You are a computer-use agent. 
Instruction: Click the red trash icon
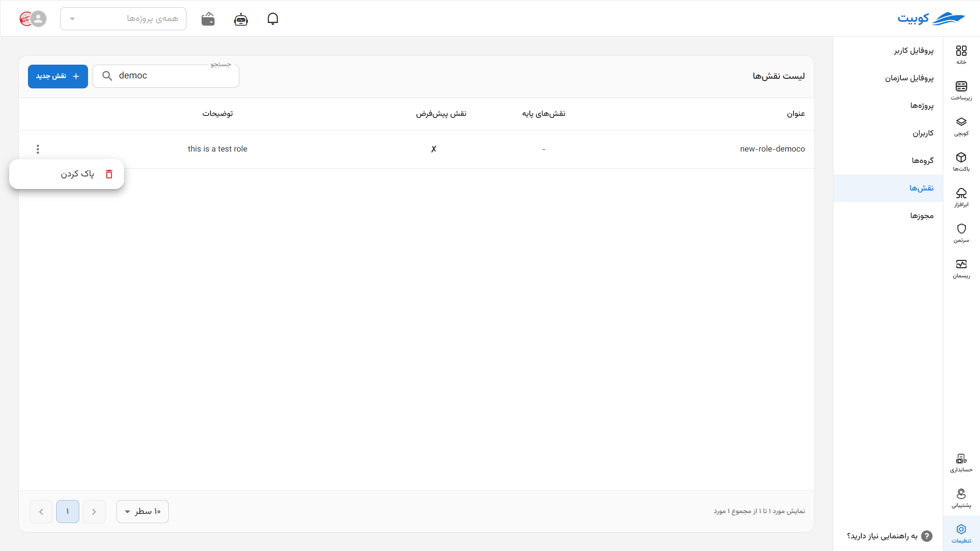point(109,174)
